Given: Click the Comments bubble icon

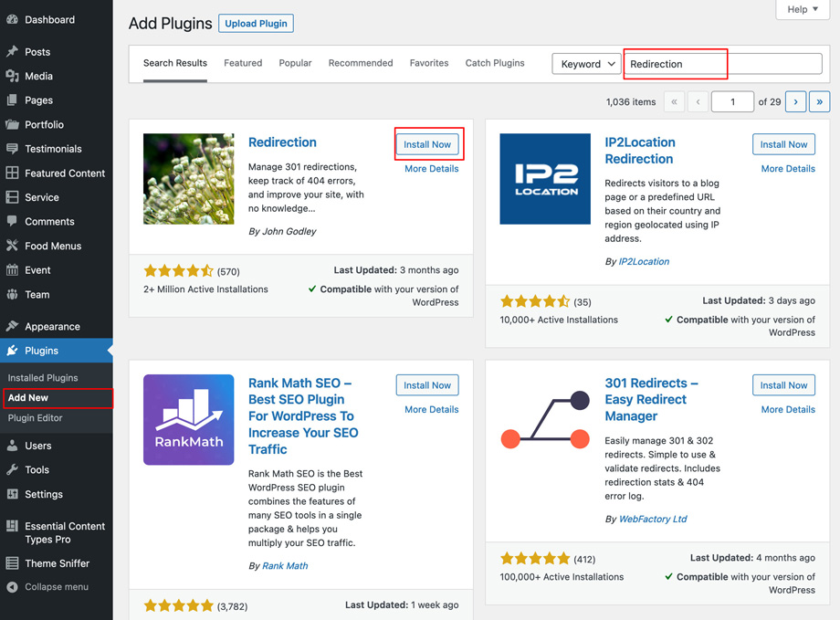Looking at the screenshot, I should click(12, 221).
